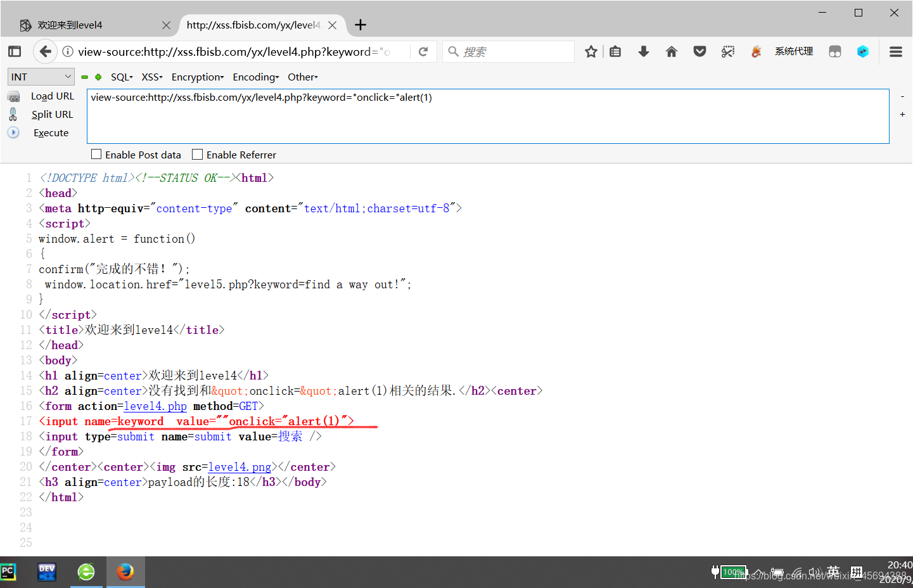Bookmark this page with the star
Screen dimensions: 913x588
pos(591,51)
